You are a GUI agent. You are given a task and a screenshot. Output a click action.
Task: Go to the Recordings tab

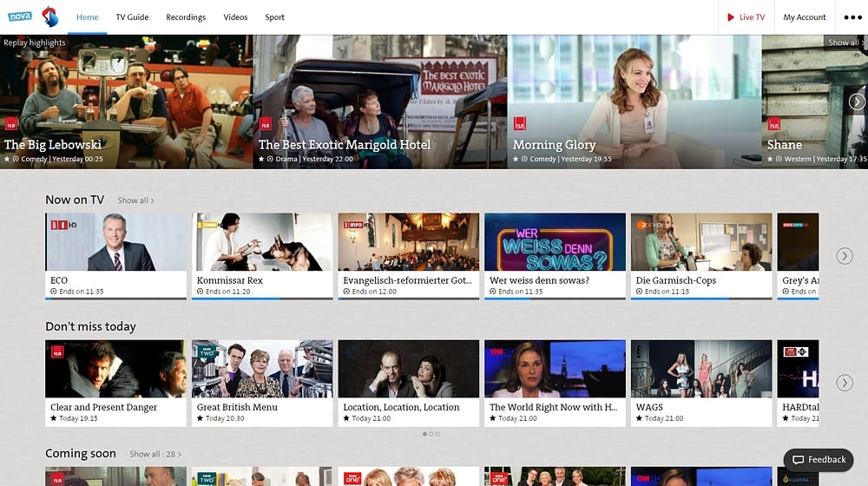186,17
